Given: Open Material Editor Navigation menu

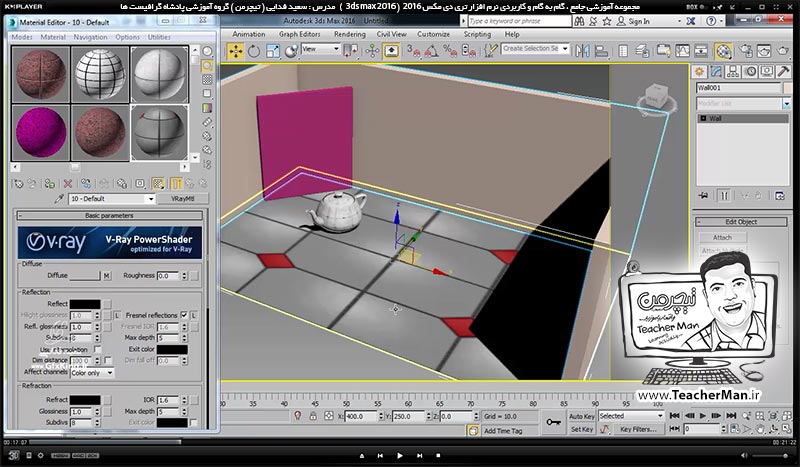Looking at the screenshot, I should 90,37.
